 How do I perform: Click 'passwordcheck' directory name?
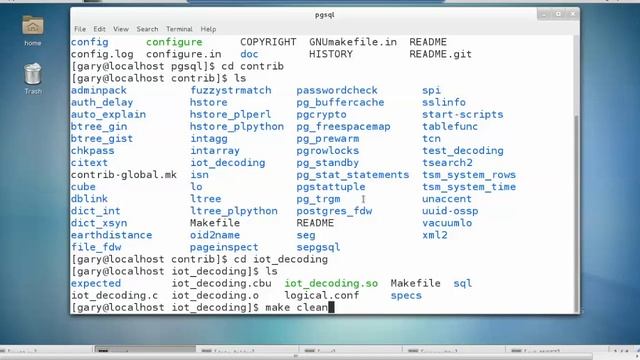click(x=337, y=90)
